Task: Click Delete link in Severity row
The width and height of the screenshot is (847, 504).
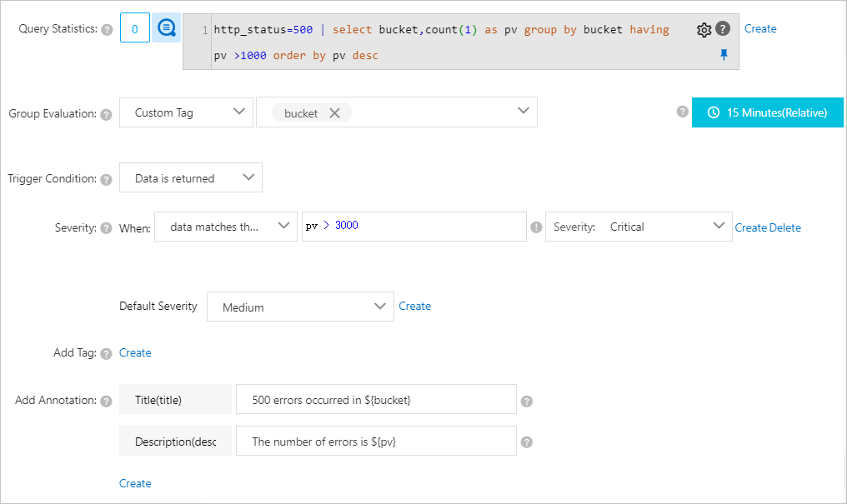Action: (784, 227)
